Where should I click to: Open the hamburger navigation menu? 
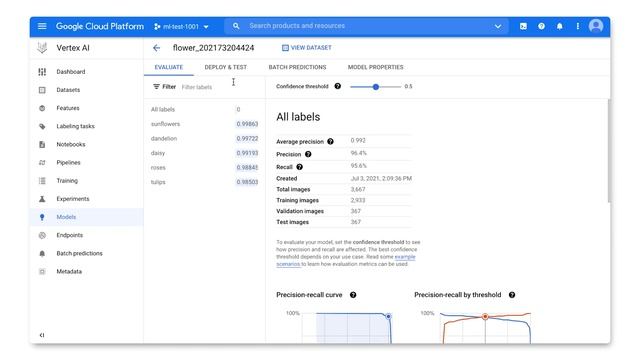pyautogui.click(x=42, y=26)
